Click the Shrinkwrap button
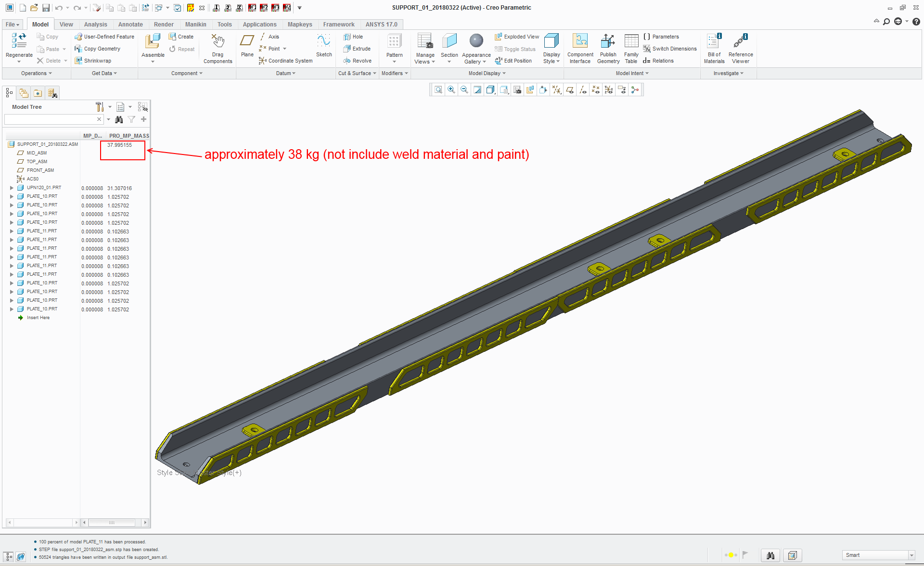Screen dimensions: 924x566 93,61
